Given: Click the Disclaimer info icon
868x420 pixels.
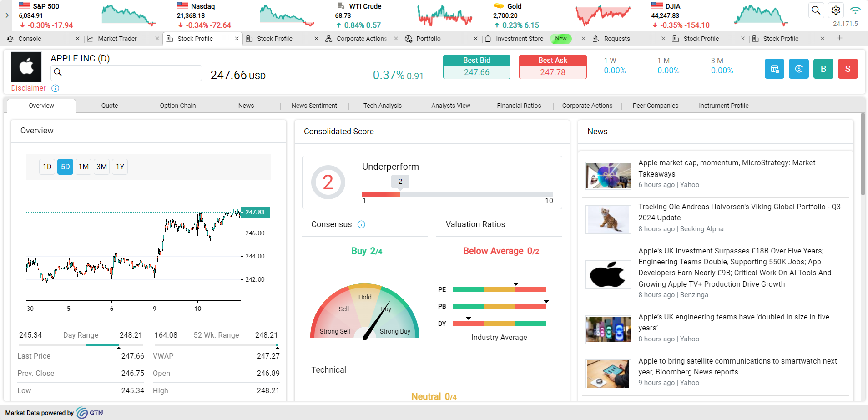Looking at the screenshot, I should pyautogui.click(x=56, y=88).
